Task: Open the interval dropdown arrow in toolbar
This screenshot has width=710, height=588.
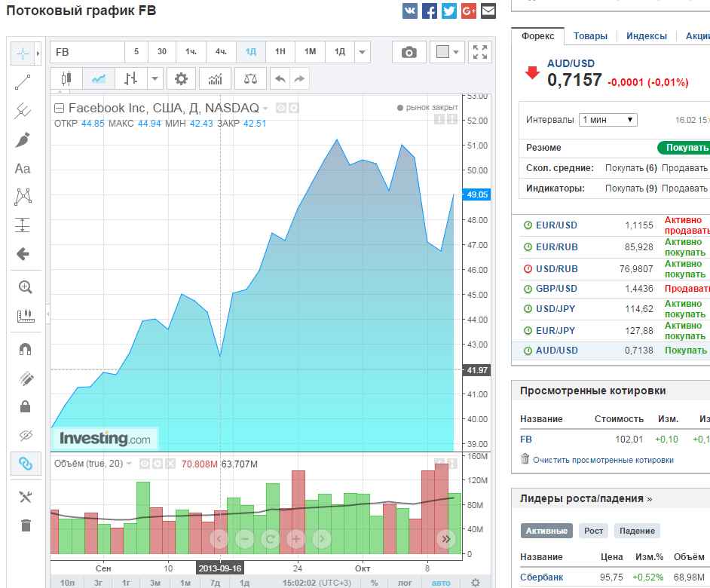Action: coord(363,52)
